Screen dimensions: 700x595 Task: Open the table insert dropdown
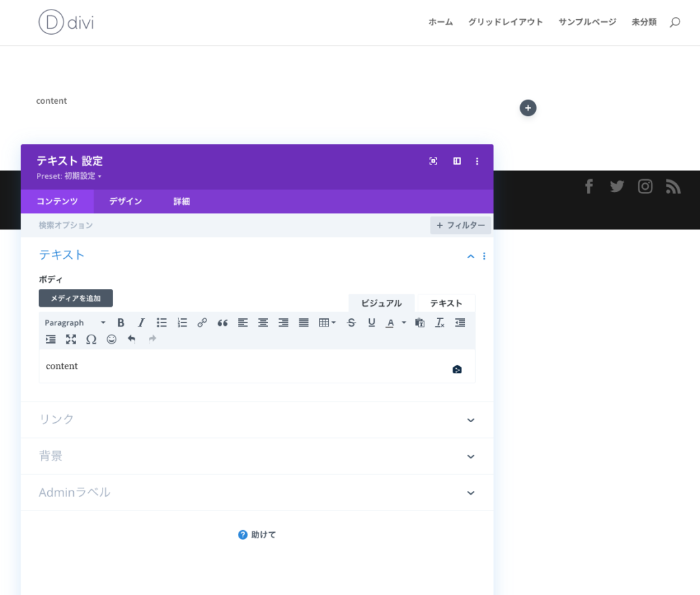[x=327, y=322]
